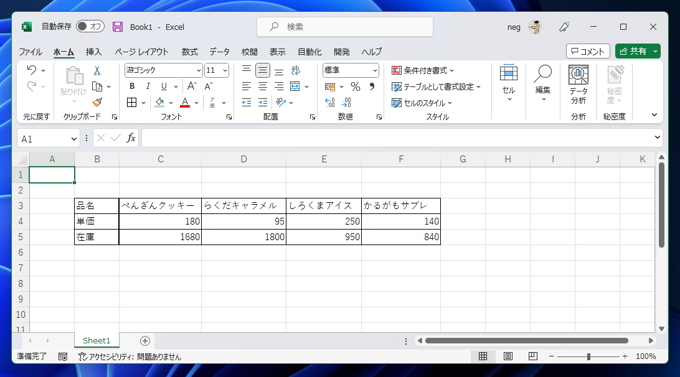Viewport: 680px width, 377px height.
Task: Open the ファイル tab
Action: tap(30, 52)
